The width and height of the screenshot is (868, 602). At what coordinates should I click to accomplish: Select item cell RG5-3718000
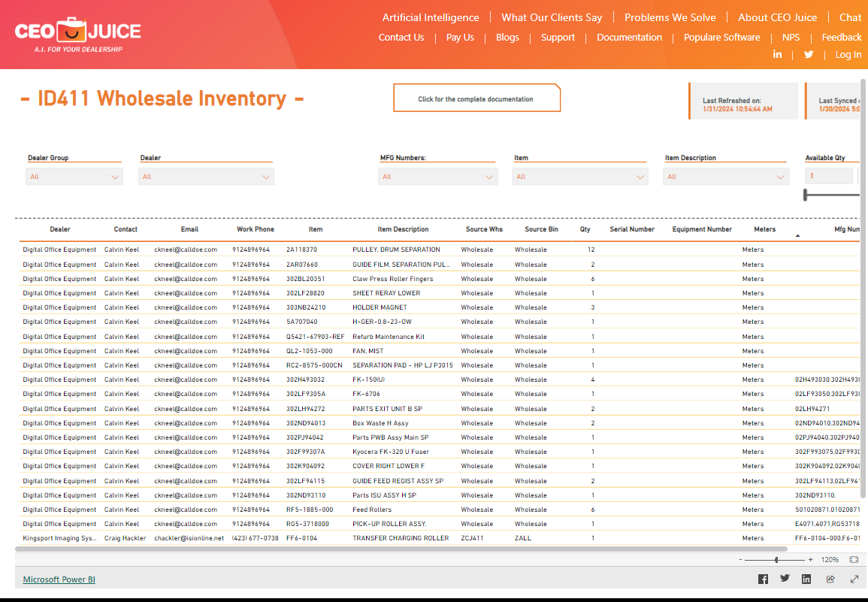[x=308, y=524]
